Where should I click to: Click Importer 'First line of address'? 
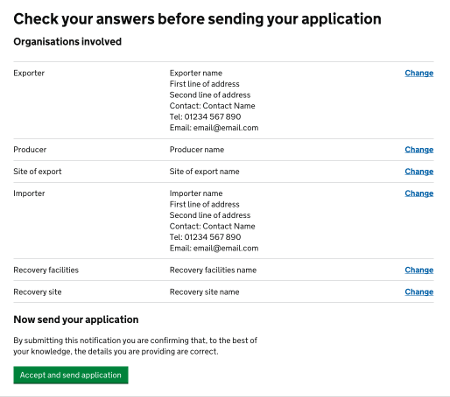click(204, 204)
